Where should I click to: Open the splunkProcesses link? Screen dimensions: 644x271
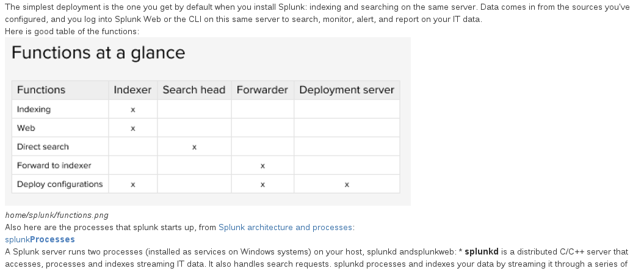40,239
